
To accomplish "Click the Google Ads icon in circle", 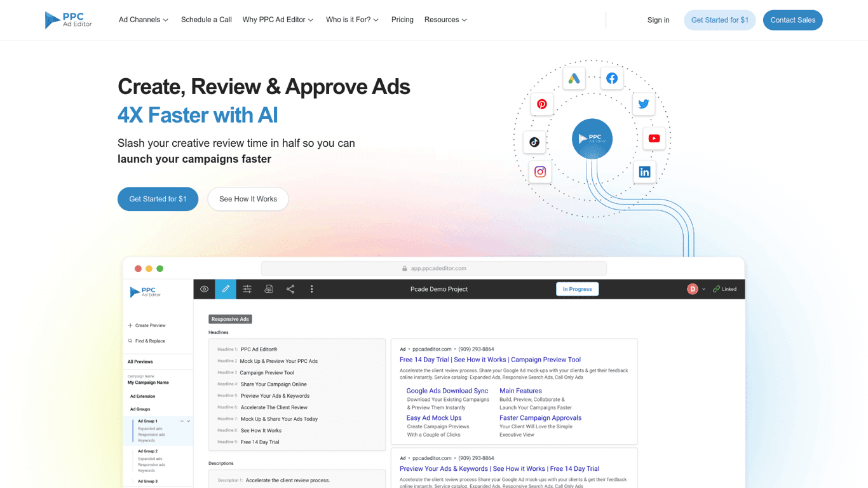I will 574,78.
